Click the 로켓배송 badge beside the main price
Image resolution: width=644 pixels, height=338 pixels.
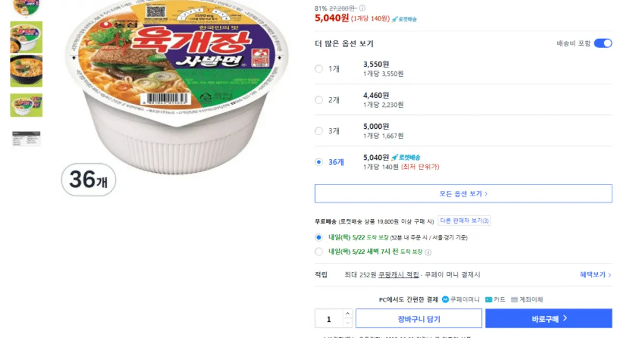click(x=404, y=19)
